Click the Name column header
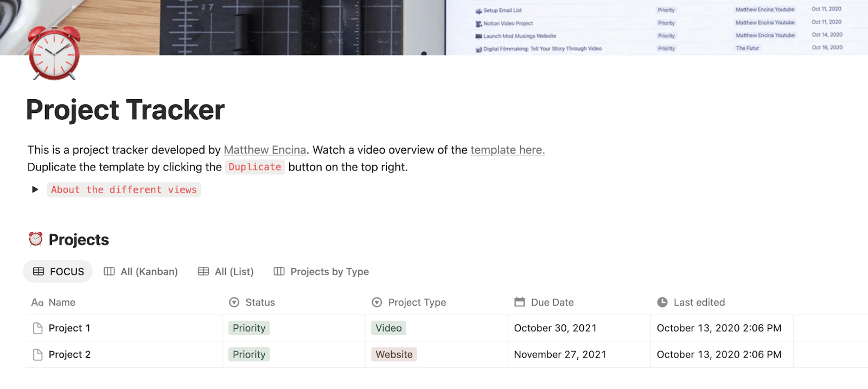Viewport: 868px width, 389px height. 62,303
